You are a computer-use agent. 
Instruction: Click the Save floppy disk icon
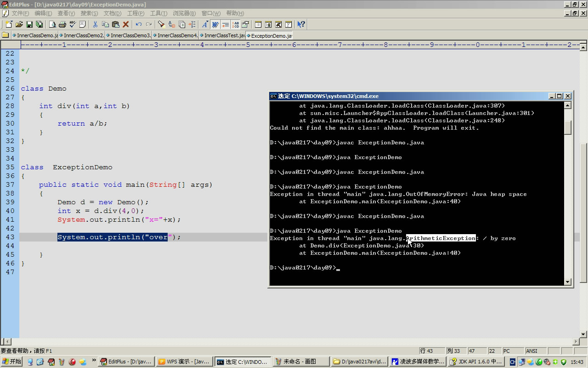click(x=29, y=24)
